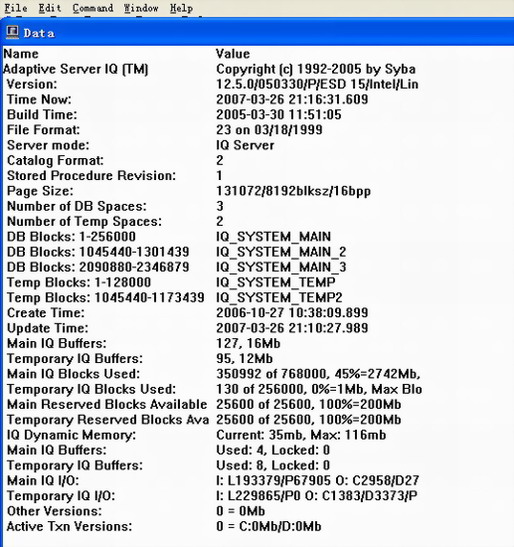Click the Active Txn Versions value
The width and height of the screenshot is (514, 547).
pyautogui.click(x=269, y=526)
